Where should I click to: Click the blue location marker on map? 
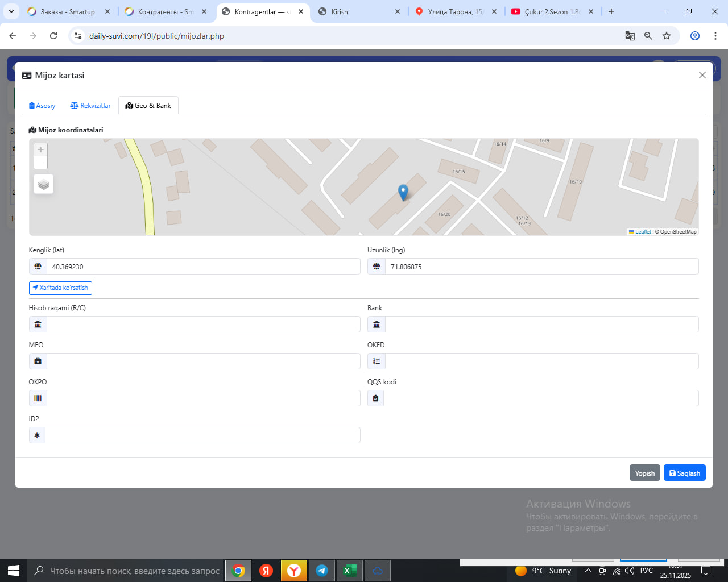pos(403,193)
